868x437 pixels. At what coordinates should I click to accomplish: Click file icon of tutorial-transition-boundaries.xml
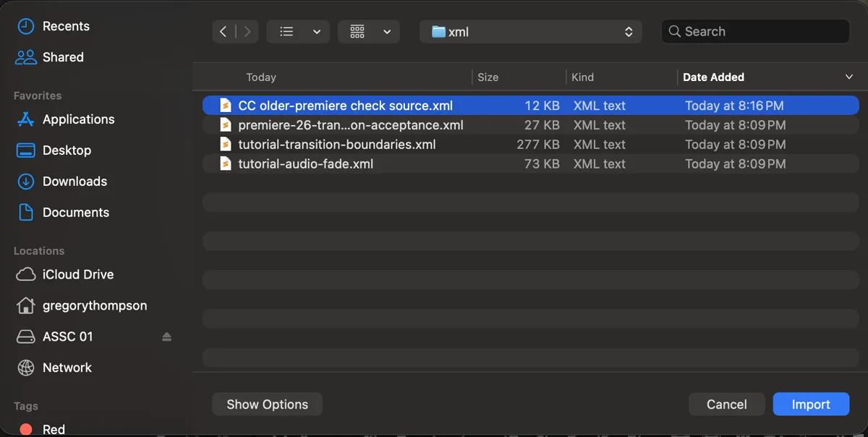click(x=226, y=145)
